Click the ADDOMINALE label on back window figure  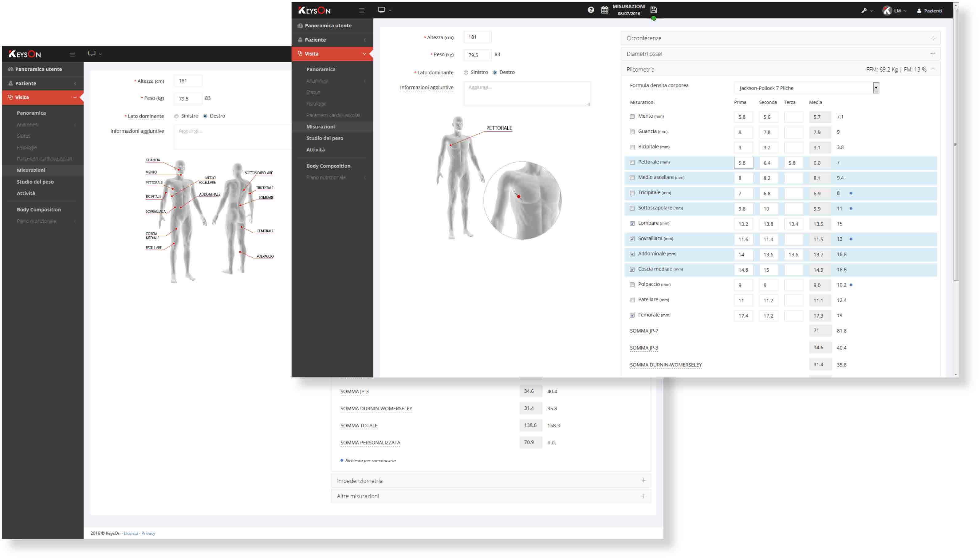(210, 195)
